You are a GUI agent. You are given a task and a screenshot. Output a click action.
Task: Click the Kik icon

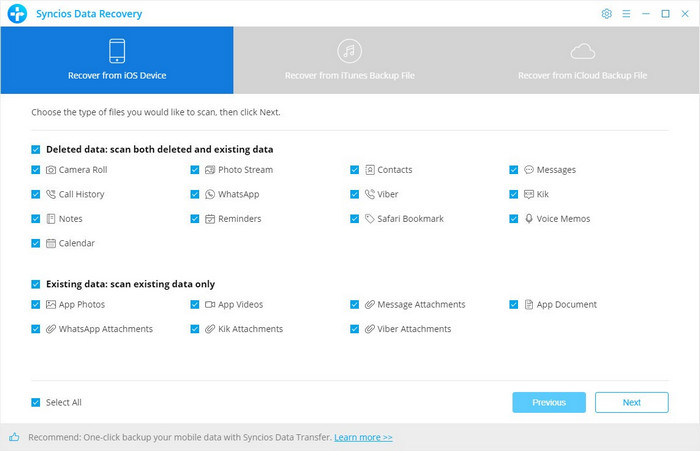(529, 194)
